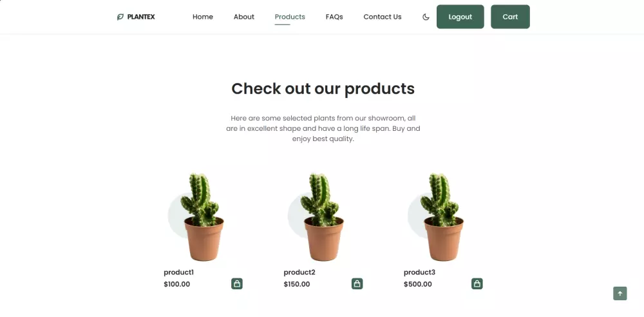
Task: Select the product1 title text
Action: coord(178,272)
